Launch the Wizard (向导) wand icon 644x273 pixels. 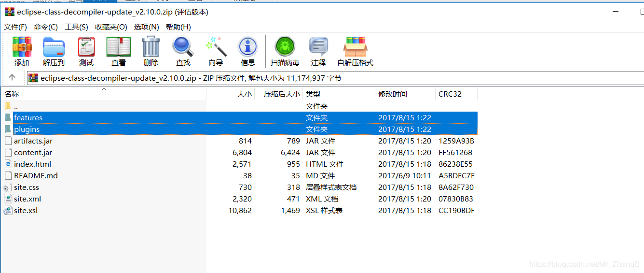pos(216,47)
